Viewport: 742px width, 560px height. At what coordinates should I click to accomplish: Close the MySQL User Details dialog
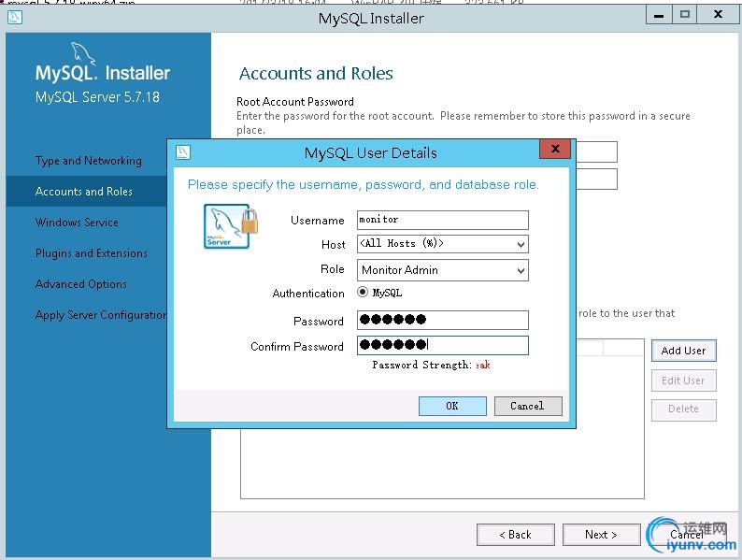point(555,149)
